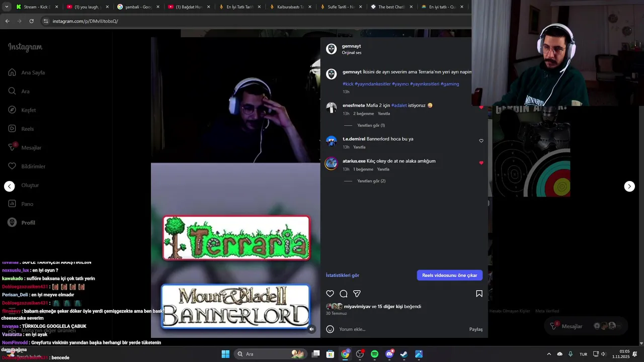The width and height of the screenshot is (644, 362).
Task: Go to next post arrow
Action: [x=629, y=187]
